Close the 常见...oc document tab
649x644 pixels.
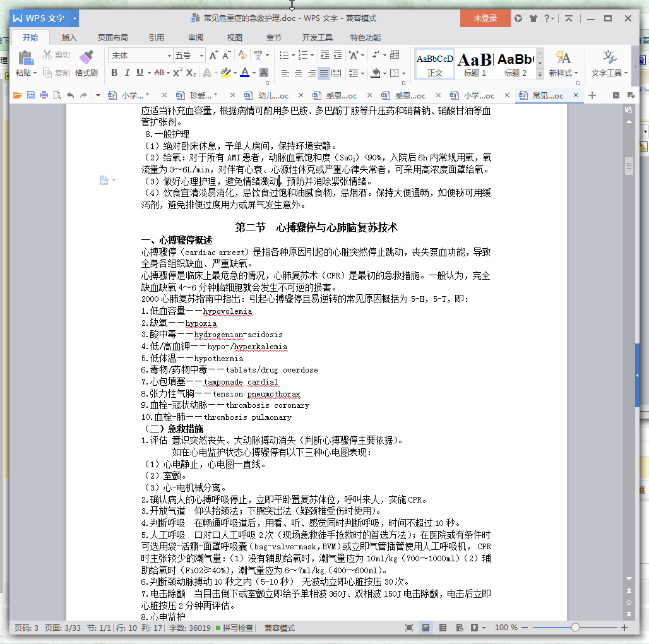pyautogui.click(x=576, y=95)
